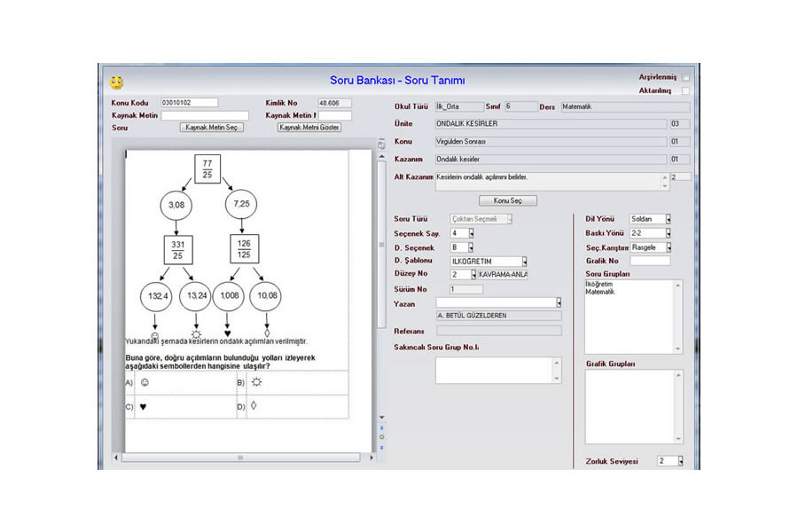Click the smiley face application icon
The height and width of the screenshot is (532, 798).
pyautogui.click(x=116, y=82)
